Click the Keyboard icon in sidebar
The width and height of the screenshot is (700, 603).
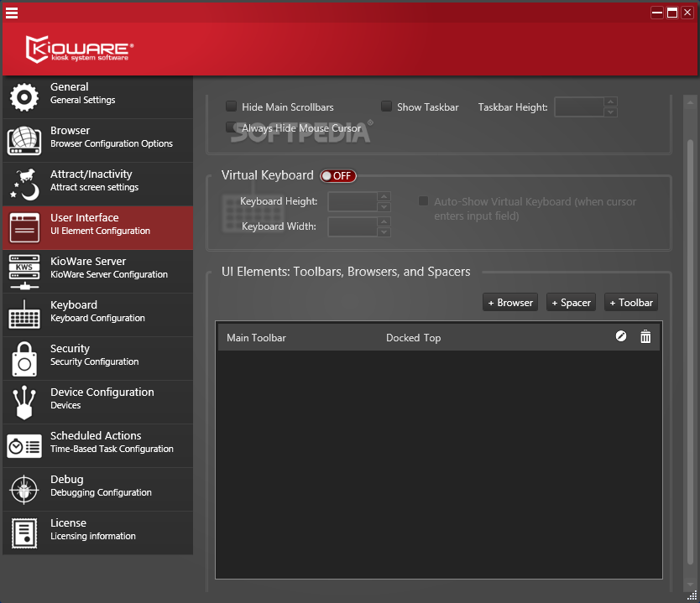(x=24, y=314)
